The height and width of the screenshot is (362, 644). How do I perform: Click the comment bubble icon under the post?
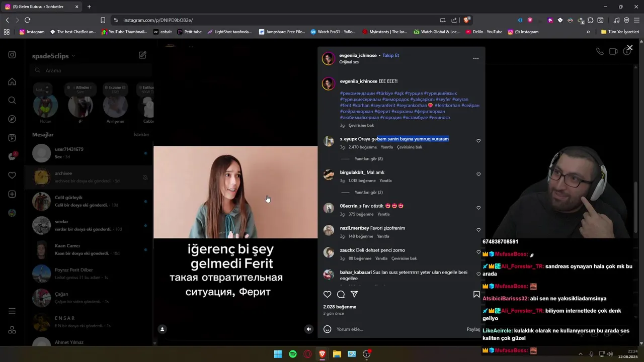(341, 294)
